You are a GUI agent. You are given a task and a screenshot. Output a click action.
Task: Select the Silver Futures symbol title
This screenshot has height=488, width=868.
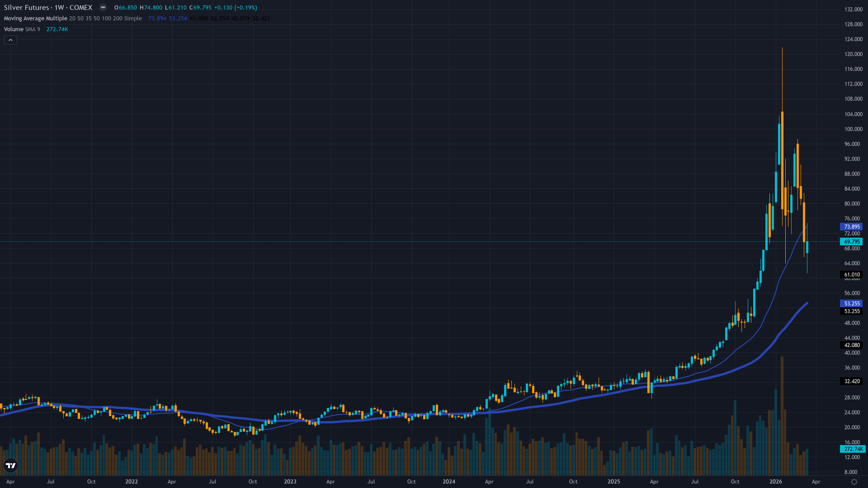pyautogui.click(x=48, y=8)
